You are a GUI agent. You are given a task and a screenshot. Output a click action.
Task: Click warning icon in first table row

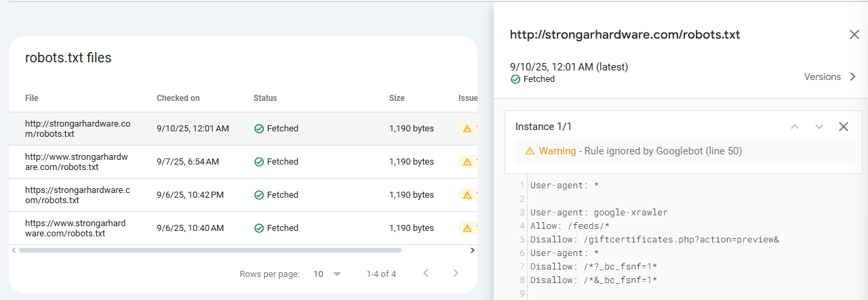coord(467,129)
